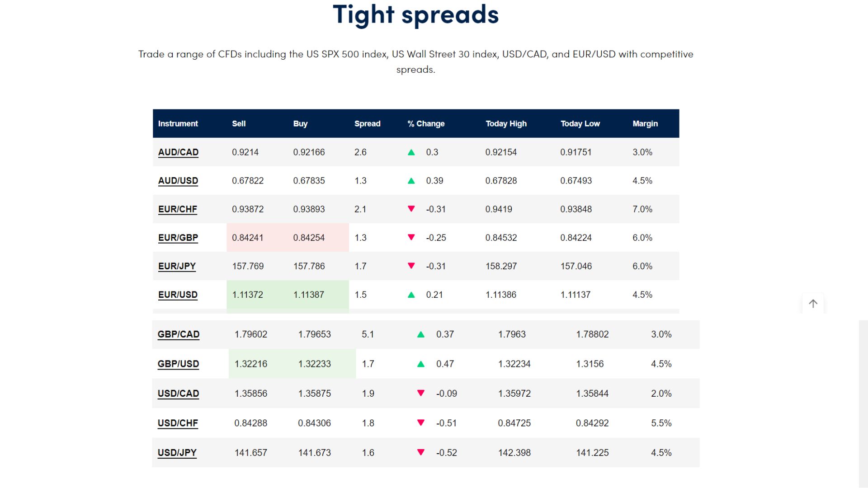Click USD/CHF margin value 5.5%

coord(661,423)
